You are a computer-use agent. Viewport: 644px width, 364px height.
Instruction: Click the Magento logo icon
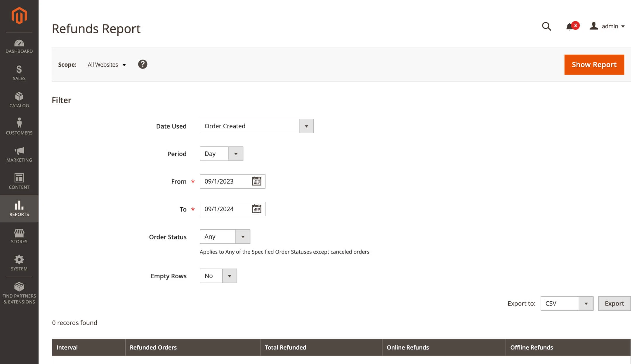pyautogui.click(x=19, y=15)
